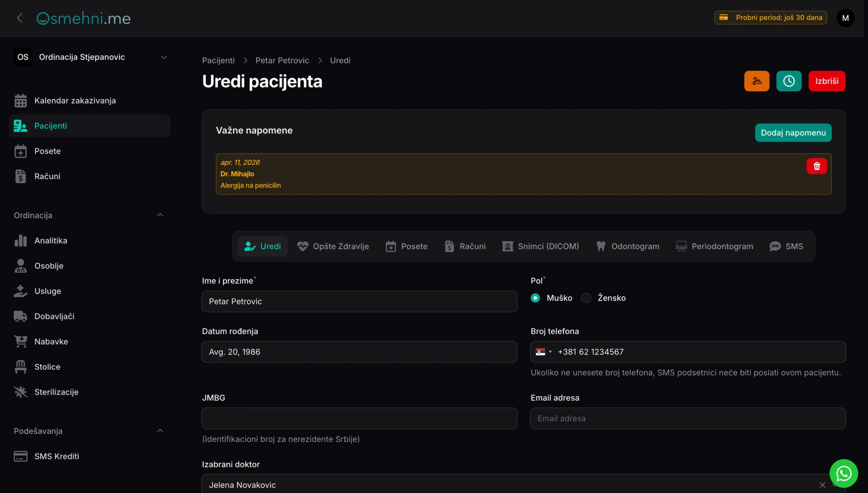Expand the Ordinacija Stjepanovic clinic switcher
868x493 pixels.
[x=90, y=57]
